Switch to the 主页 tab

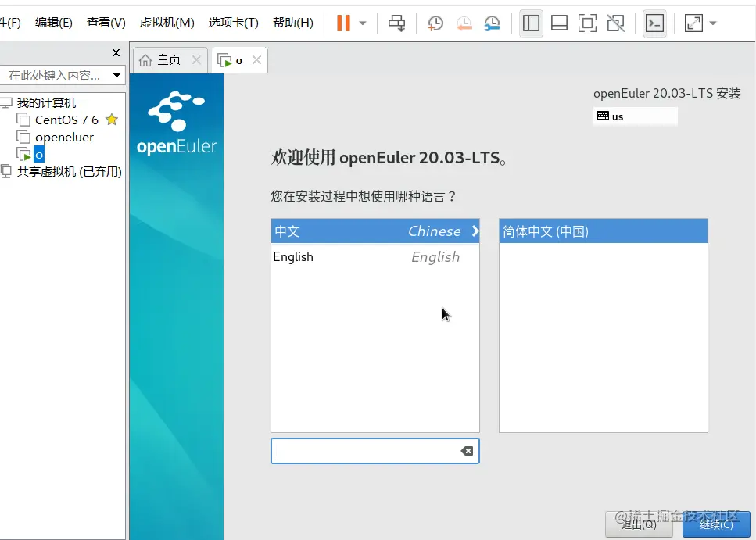point(169,60)
